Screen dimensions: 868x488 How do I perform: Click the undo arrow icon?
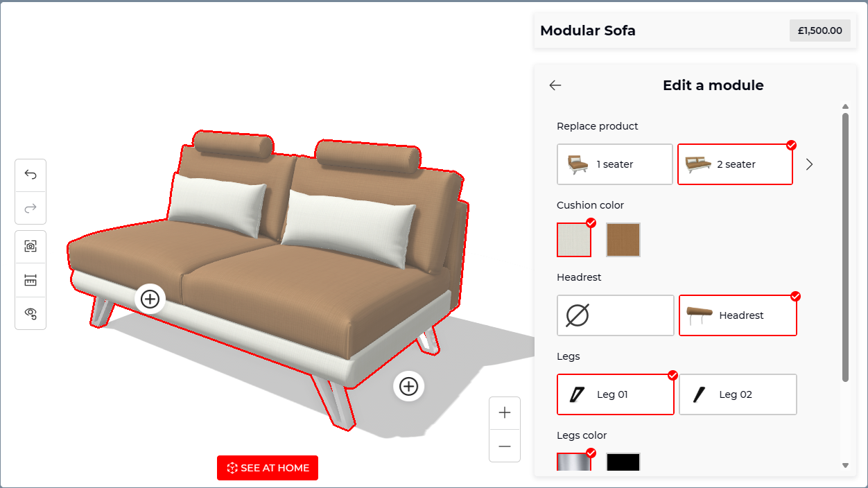[31, 175]
